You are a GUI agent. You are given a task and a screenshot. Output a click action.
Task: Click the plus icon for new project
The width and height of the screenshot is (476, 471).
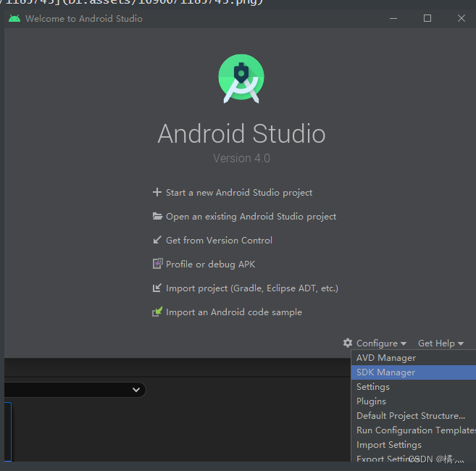point(157,192)
